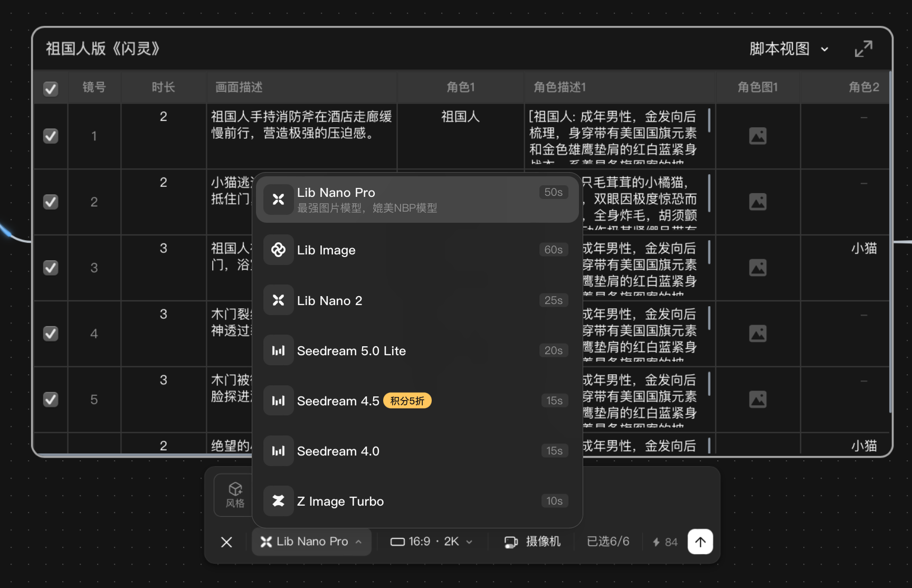The height and width of the screenshot is (588, 912).
Task: Click the Seedream 4.5 bars icon
Action: [x=279, y=401]
